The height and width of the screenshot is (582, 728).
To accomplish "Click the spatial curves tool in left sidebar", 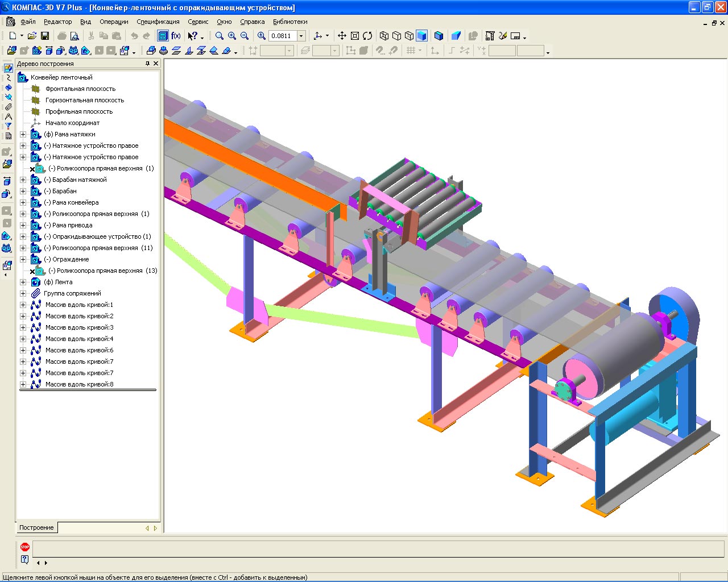I will coord(8,78).
